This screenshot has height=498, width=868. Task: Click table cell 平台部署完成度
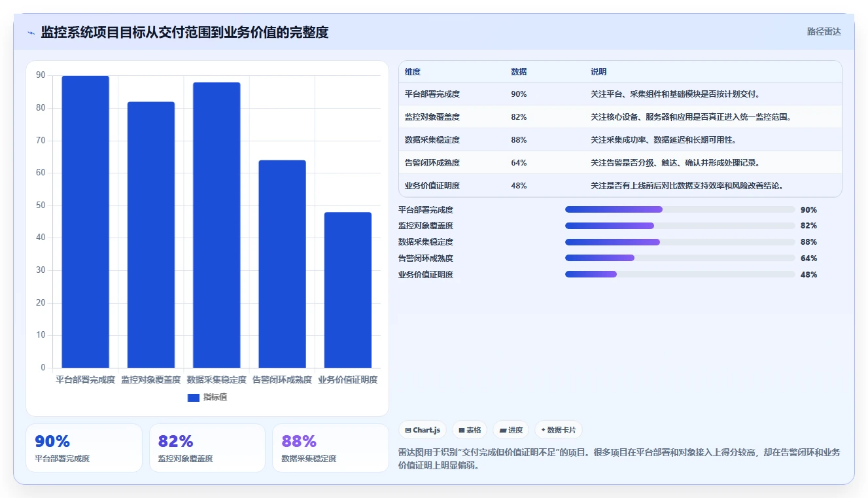(432, 94)
